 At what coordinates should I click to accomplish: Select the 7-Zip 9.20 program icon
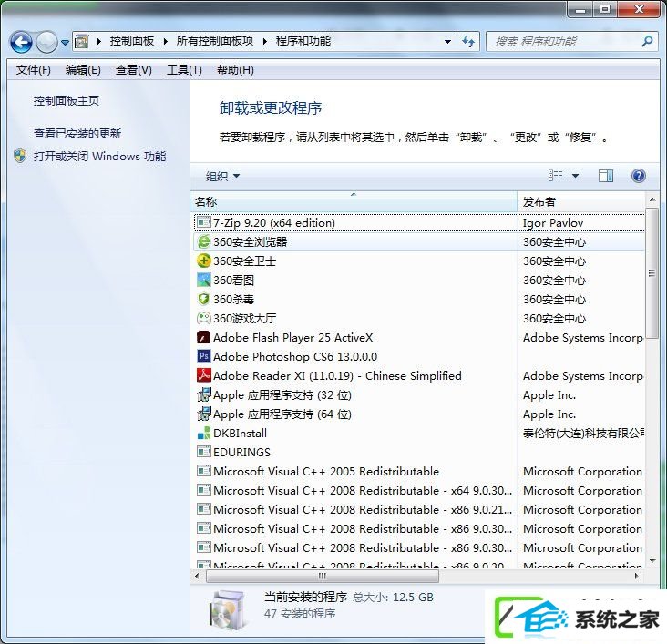tap(204, 222)
